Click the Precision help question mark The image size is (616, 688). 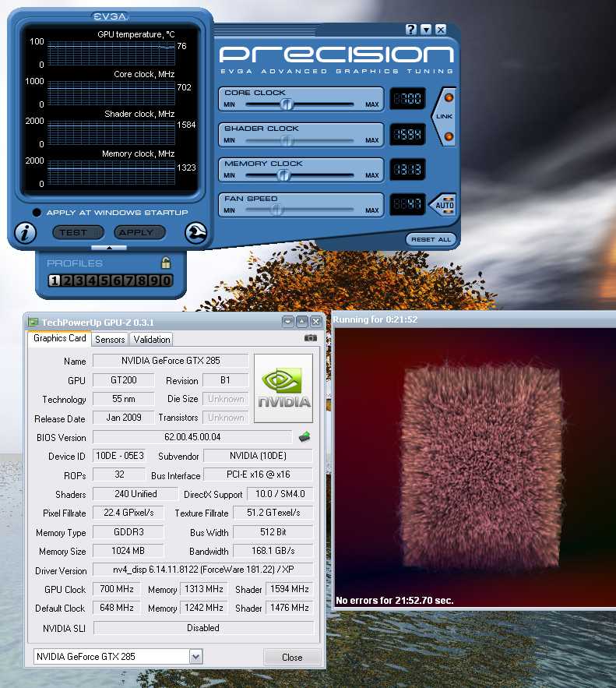[x=411, y=30]
